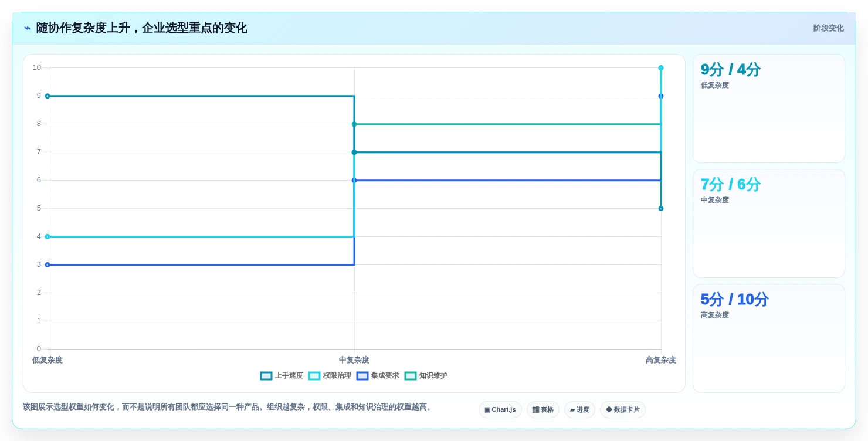The width and height of the screenshot is (868, 441).
Task: Click the 上手速度 data point at value 9
Action: 48,96
